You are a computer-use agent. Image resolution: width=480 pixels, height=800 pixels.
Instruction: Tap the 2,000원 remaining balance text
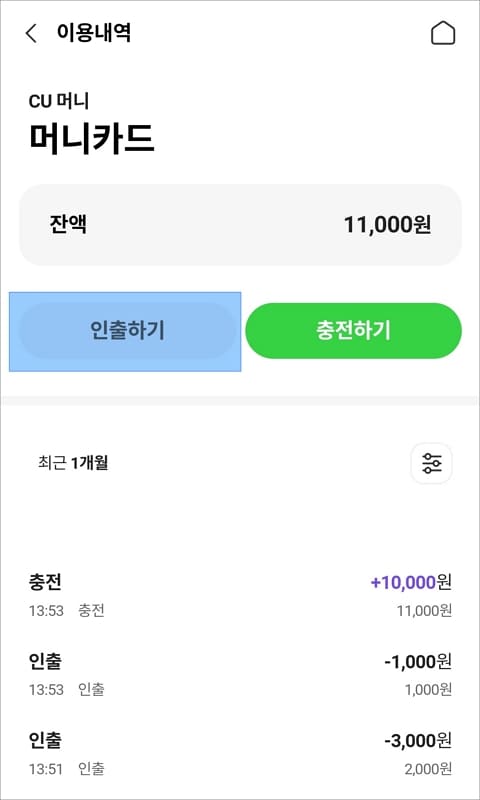coord(428,769)
